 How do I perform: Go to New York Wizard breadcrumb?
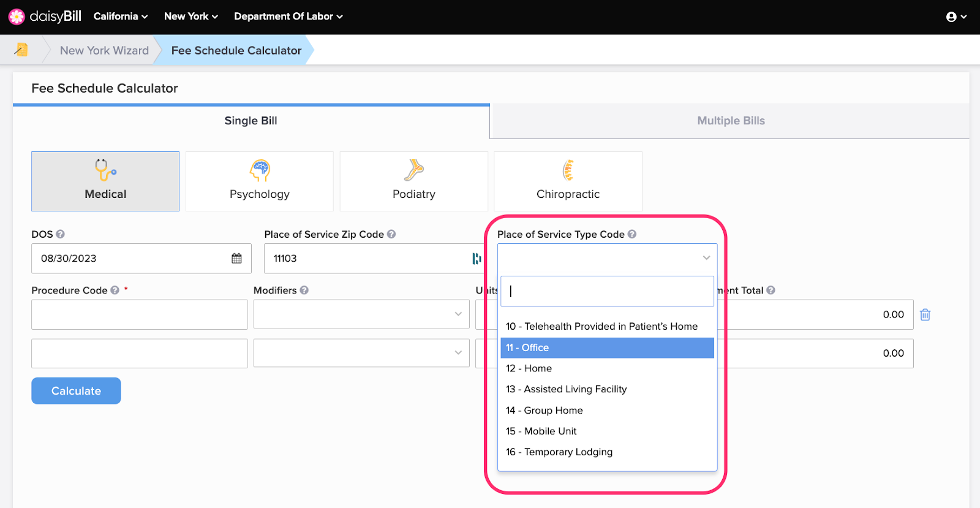click(x=104, y=50)
